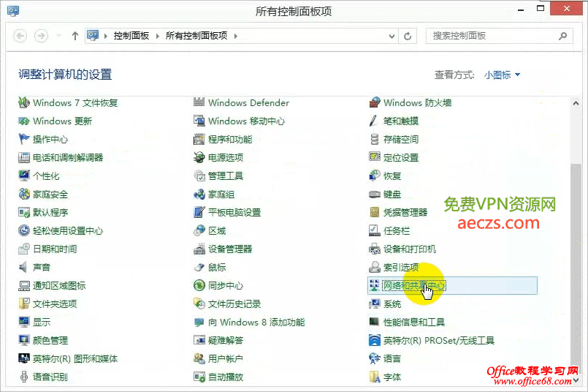Image resolution: width=588 pixels, height=392 pixels.
Task: Click the Windows 更新 icon
Action: tap(24, 121)
